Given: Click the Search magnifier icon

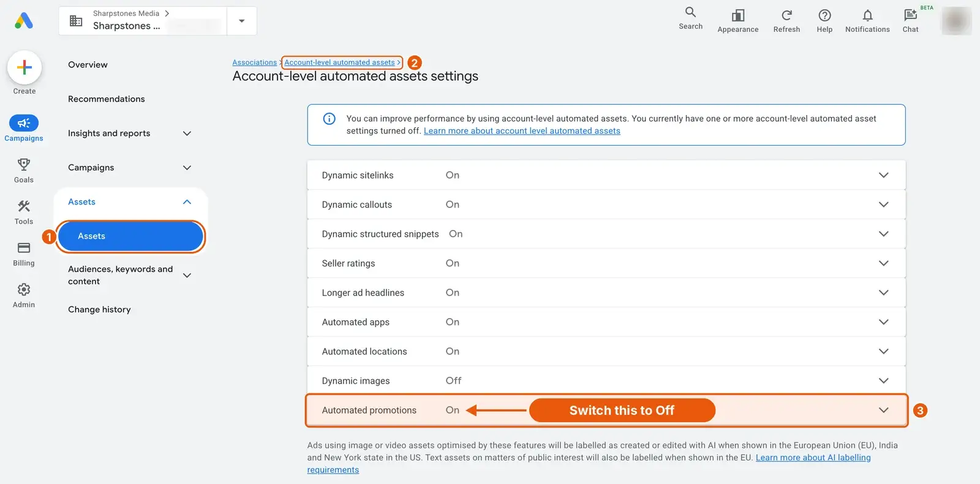Looking at the screenshot, I should click(x=690, y=12).
